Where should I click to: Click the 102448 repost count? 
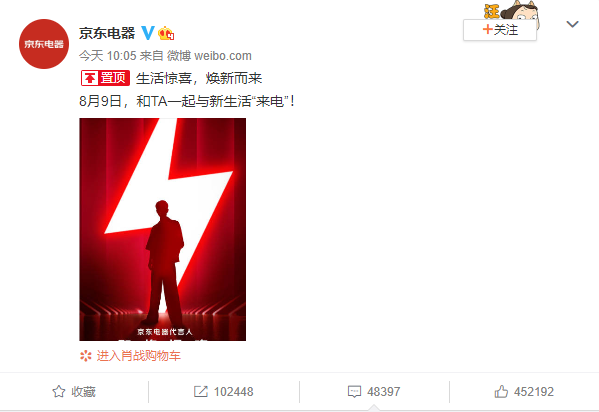coord(233,391)
